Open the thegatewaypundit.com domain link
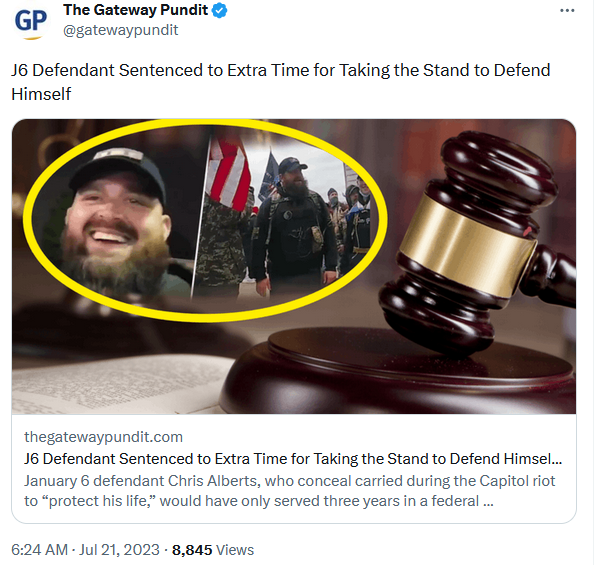 [x=103, y=437]
